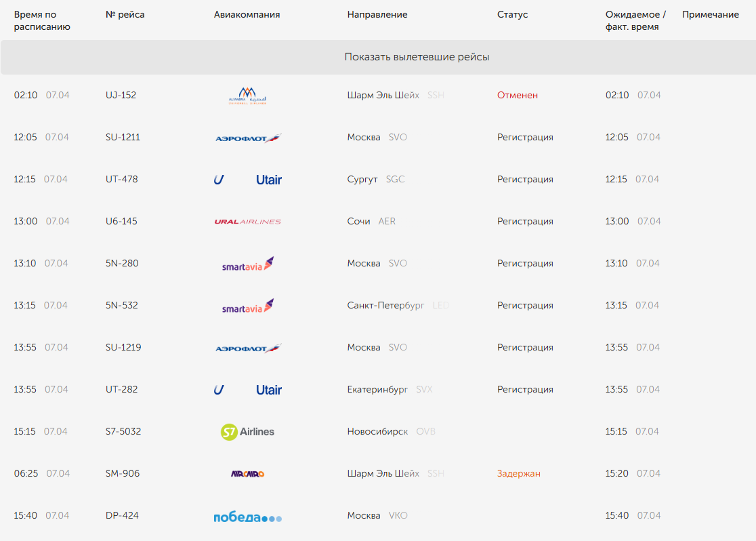Image resolution: width=756 pixels, height=541 pixels.
Task: Click Utair logo for flight UT-282
Action: [247, 390]
